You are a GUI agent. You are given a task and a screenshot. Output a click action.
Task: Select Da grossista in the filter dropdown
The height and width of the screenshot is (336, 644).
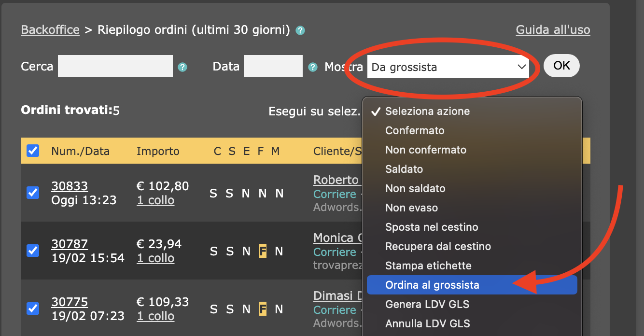[448, 67]
